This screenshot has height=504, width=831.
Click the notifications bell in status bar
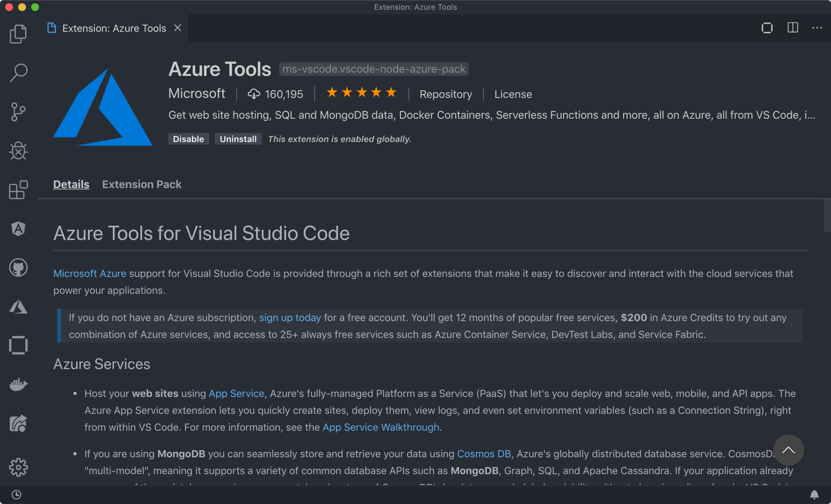(814, 495)
